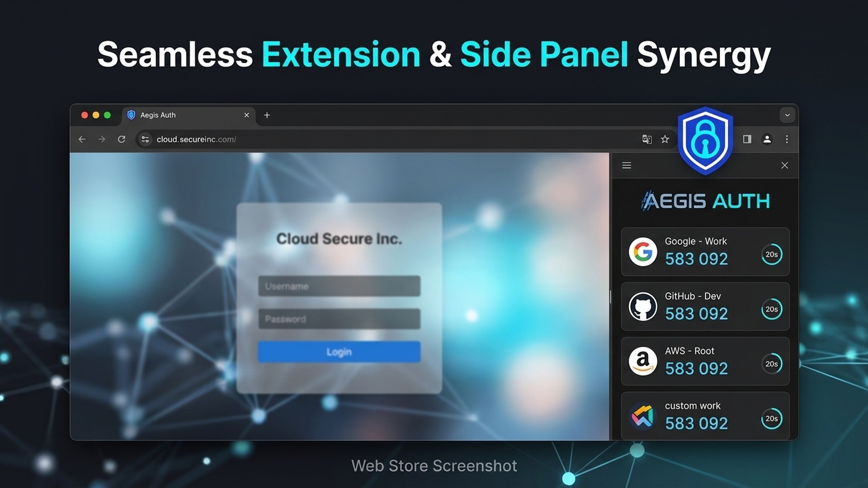Click the Username input field
Screen dimensions: 868x488
(339, 286)
